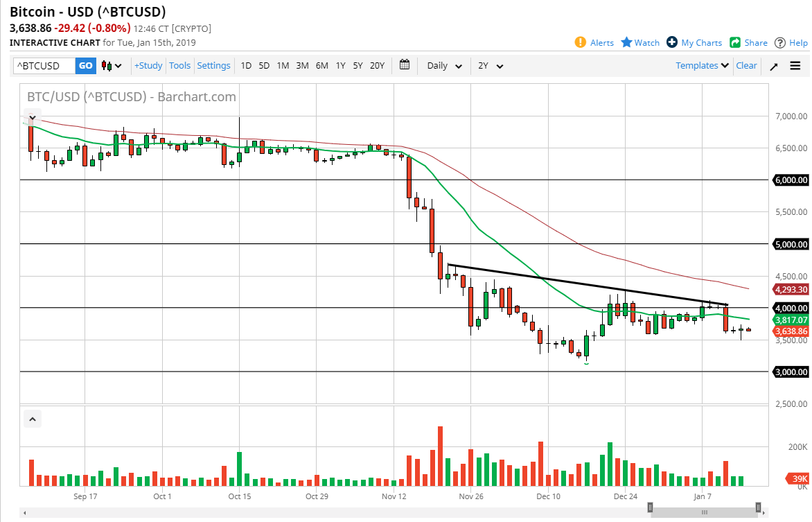Expand the 2Y period dropdown
The image size is (812, 522).
coord(490,66)
